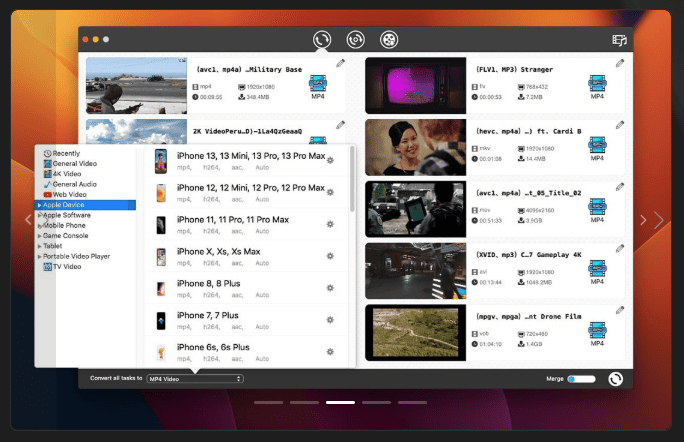
Task: Change MP4 output format for ft. Cardi B
Action: (597, 149)
